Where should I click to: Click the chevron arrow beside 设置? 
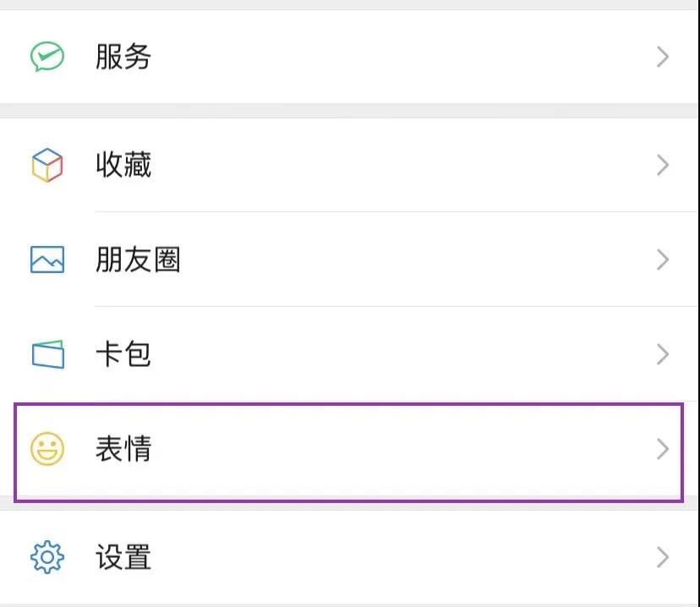pos(663,557)
